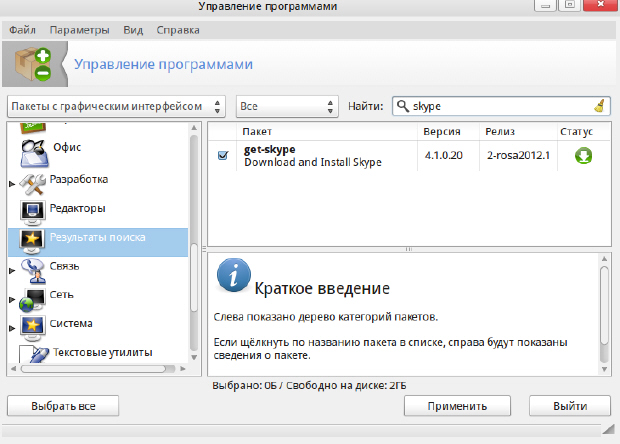Click release 2-rosa2012.1 cell
The height and width of the screenshot is (444, 620).
click(x=518, y=155)
